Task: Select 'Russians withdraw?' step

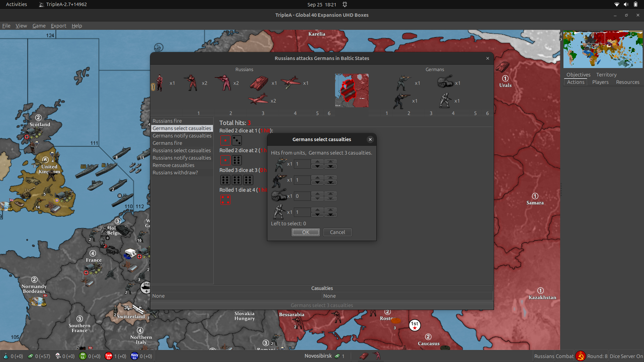Action: (182, 173)
